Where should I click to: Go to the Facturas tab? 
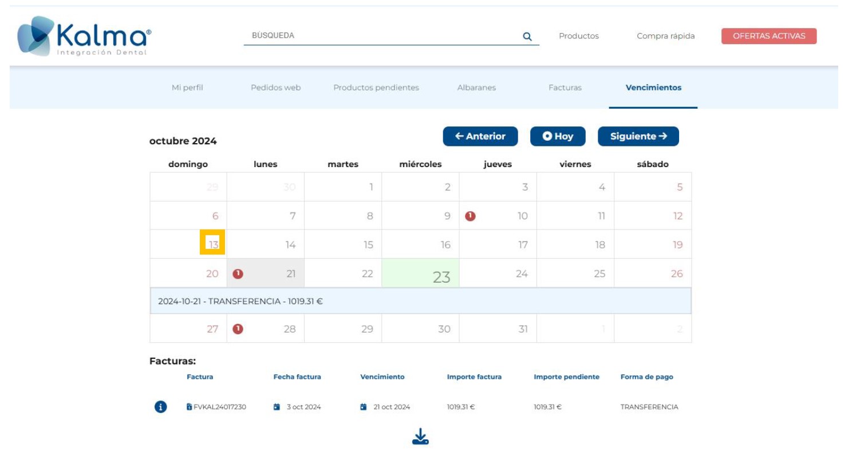pyautogui.click(x=565, y=88)
